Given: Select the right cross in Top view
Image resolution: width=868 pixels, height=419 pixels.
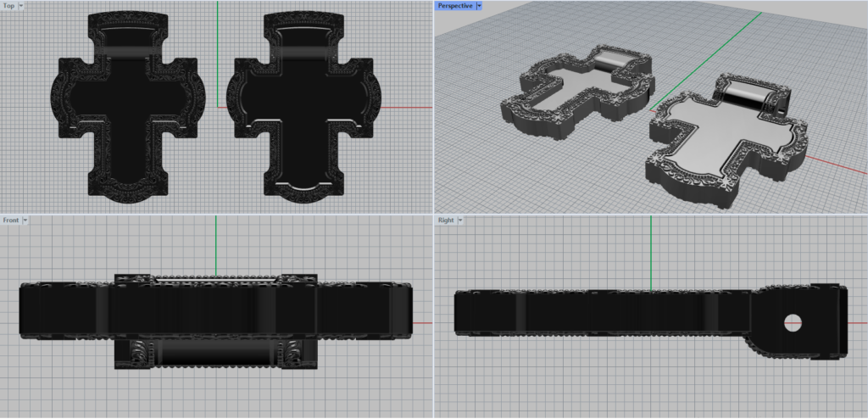Looking at the screenshot, I should (303, 110).
